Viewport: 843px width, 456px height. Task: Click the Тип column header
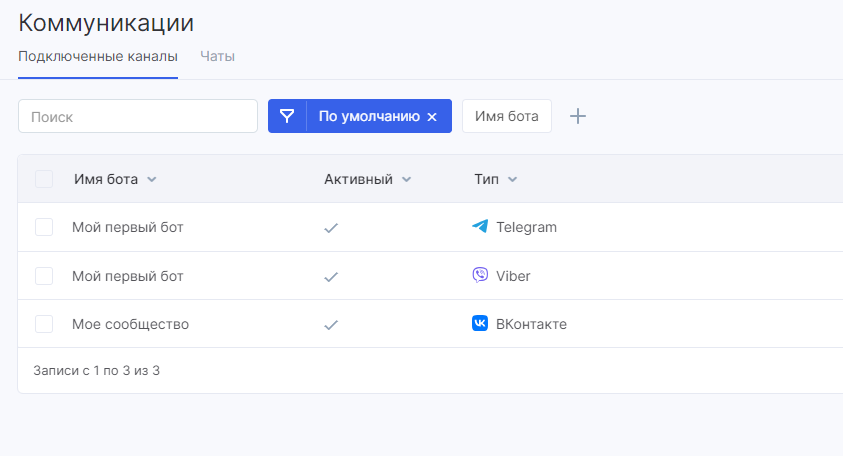click(x=487, y=179)
